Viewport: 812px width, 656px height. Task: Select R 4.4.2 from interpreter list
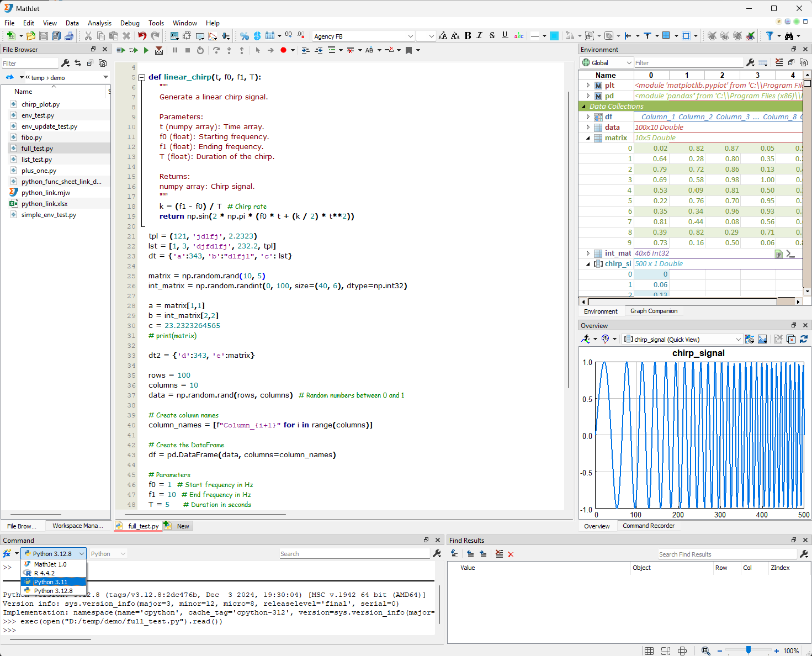coord(44,573)
